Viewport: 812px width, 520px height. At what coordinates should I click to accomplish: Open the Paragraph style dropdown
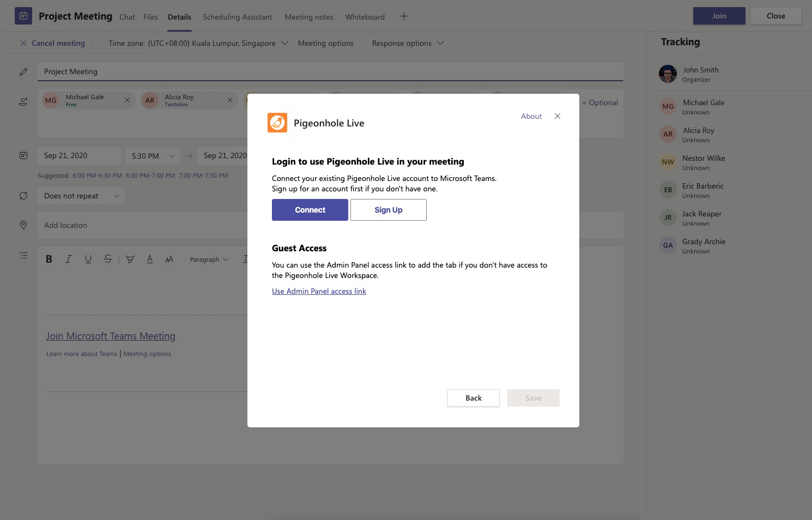click(x=209, y=259)
